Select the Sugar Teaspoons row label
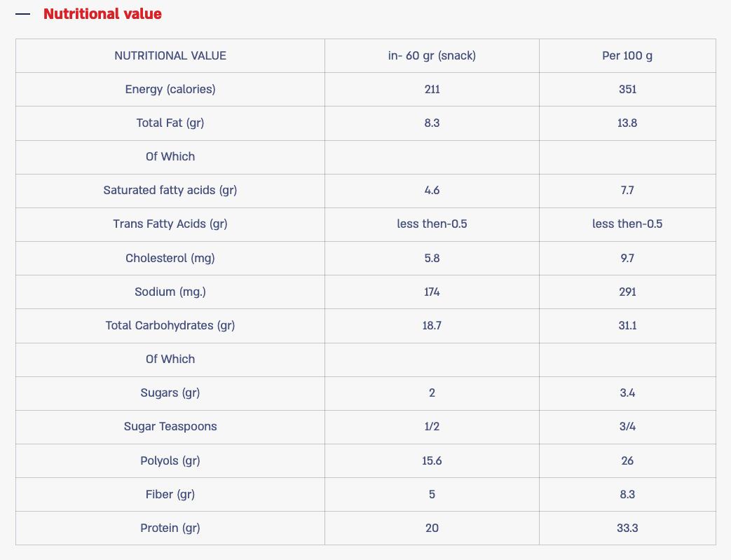This screenshot has height=560, width=731. (x=170, y=426)
